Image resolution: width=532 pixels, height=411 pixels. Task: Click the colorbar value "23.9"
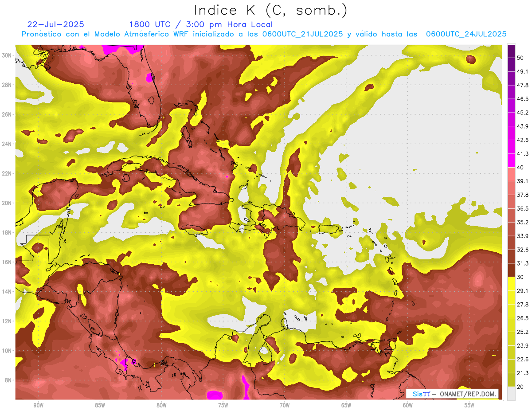pyautogui.click(x=523, y=345)
